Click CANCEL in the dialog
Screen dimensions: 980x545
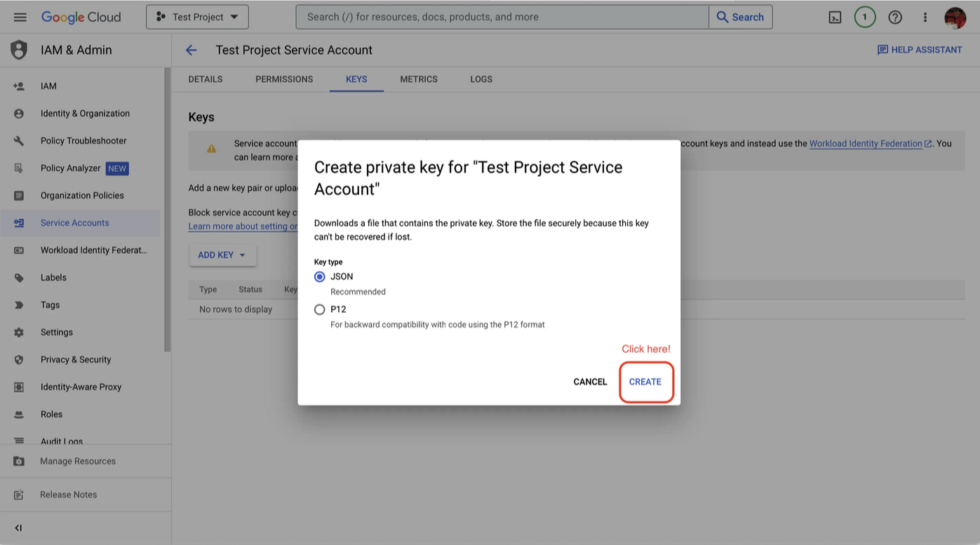[590, 382]
